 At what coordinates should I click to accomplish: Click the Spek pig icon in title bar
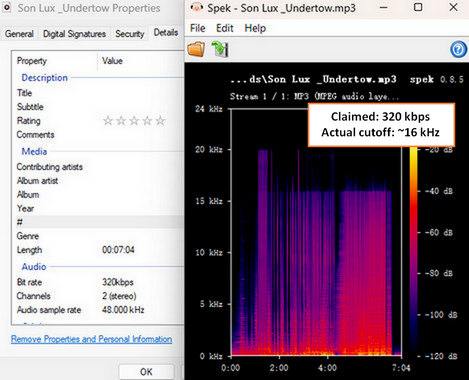[x=197, y=7]
